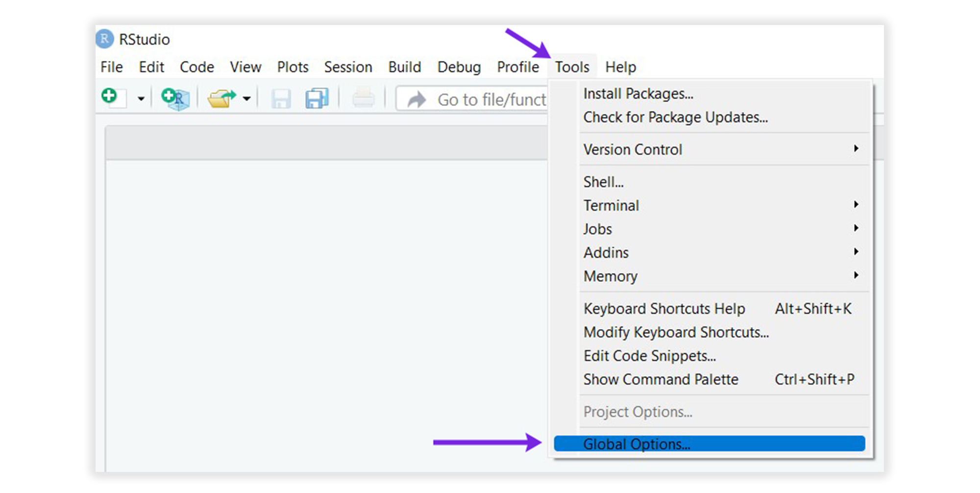
Task: Choose Install Packages from Tools menu
Action: tap(710, 94)
